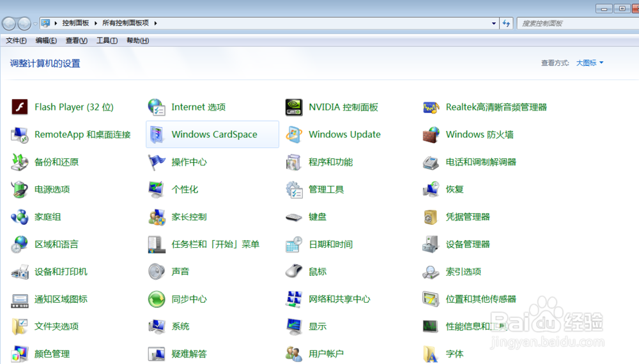
Task: Open the 日期和时间 calendar icon
Action: 294,245
